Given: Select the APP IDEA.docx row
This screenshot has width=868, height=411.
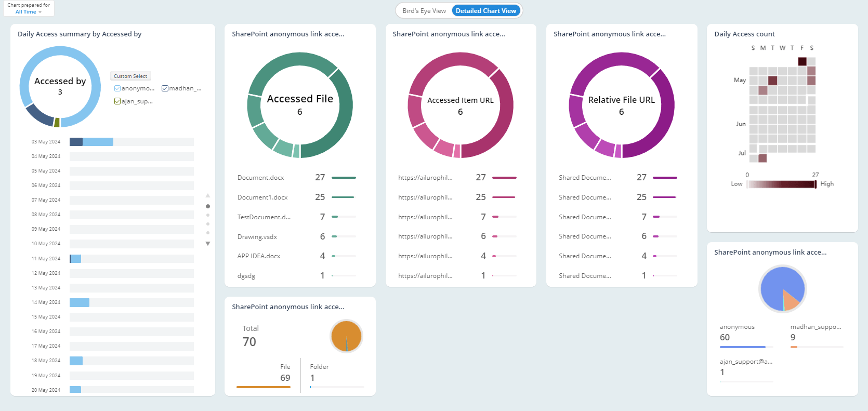Looking at the screenshot, I should click(297, 256).
